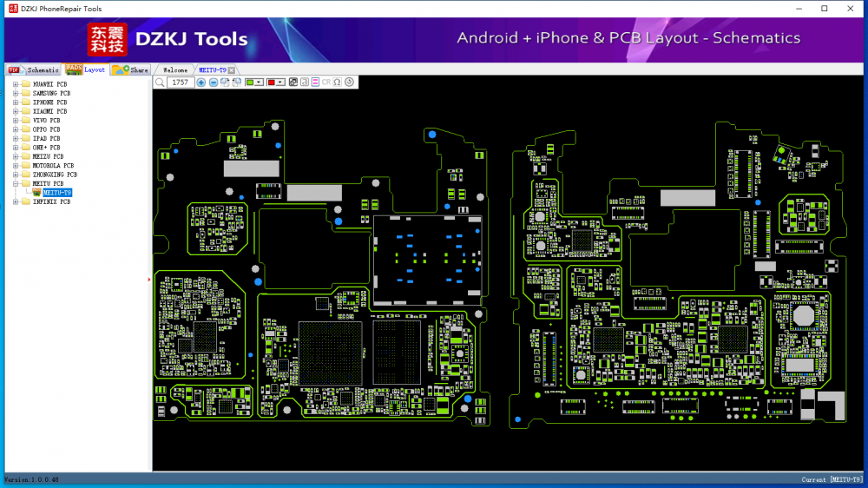Click the large grey shield in the top-left of the left board
The height and width of the screenshot is (488, 868).
(252, 168)
